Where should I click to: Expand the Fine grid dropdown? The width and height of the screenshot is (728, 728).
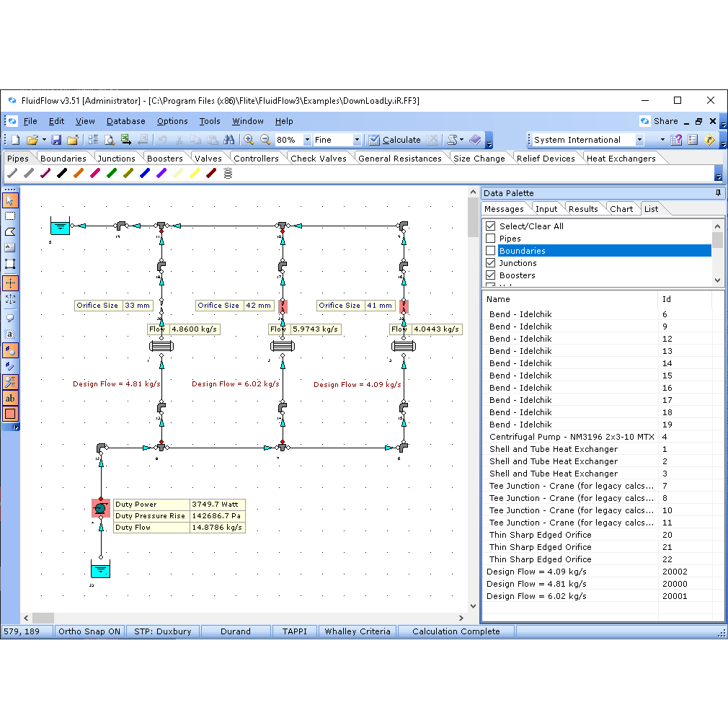357,140
